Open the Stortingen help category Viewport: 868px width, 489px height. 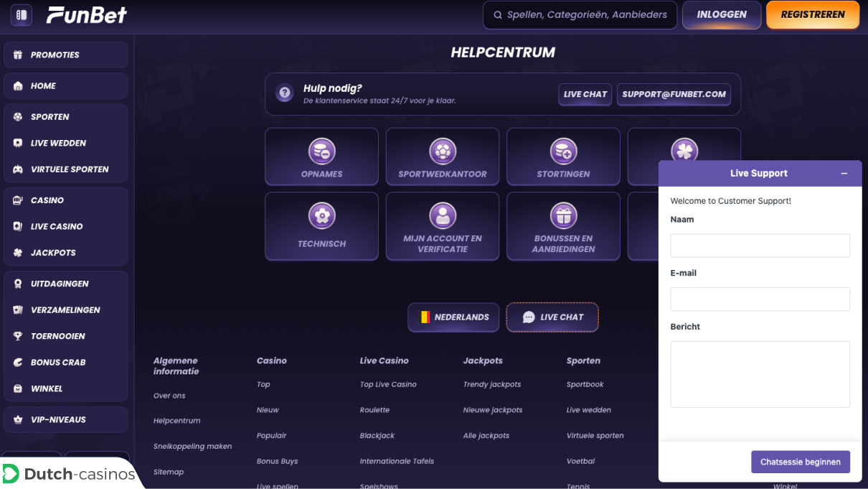pyautogui.click(x=563, y=157)
